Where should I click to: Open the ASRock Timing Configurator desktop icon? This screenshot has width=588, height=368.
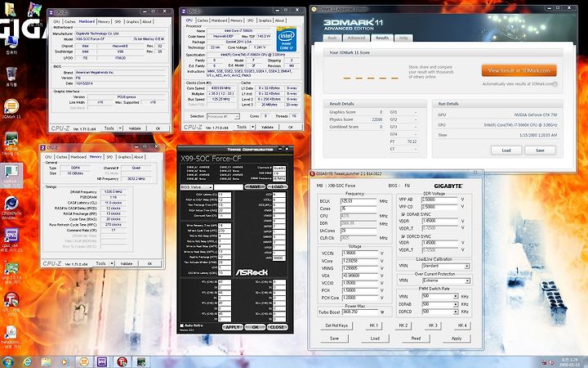(x=11, y=143)
